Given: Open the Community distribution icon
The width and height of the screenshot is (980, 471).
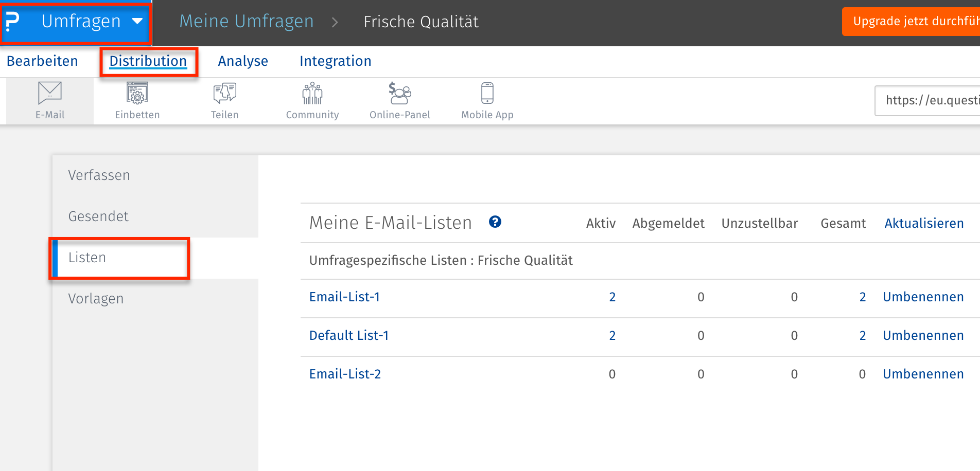Looking at the screenshot, I should (312, 93).
